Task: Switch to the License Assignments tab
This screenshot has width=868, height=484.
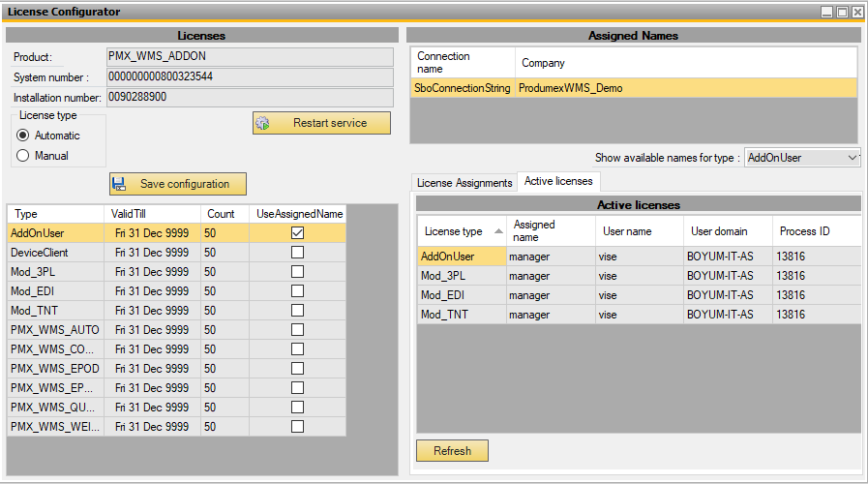Action: [464, 182]
